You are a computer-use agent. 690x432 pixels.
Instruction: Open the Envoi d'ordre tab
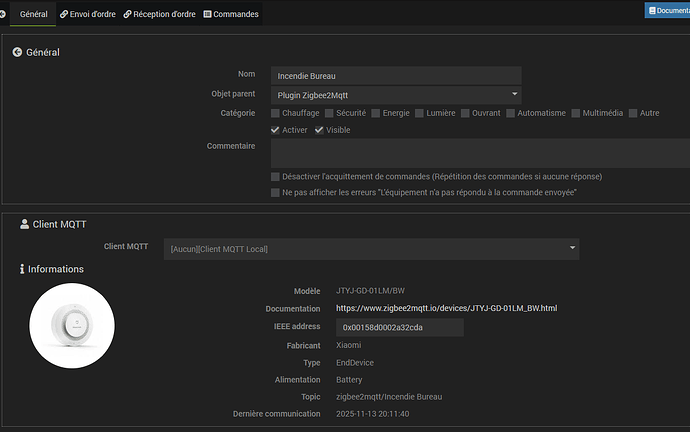point(86,14)
